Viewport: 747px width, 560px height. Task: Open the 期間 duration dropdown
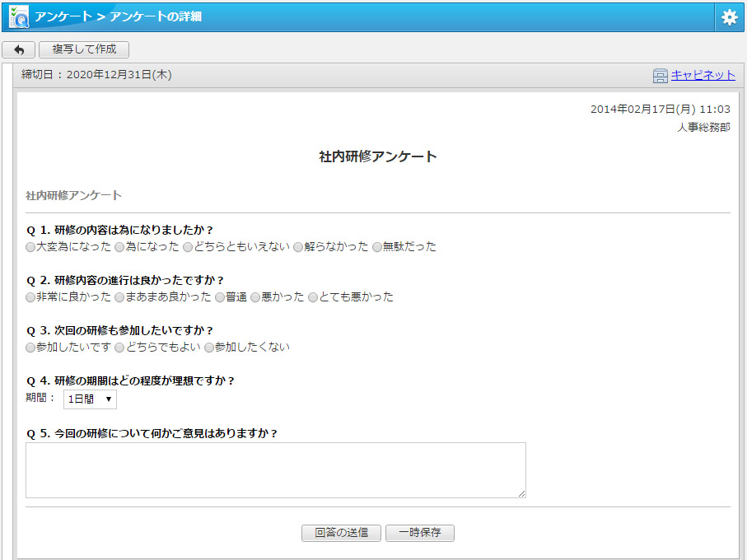pos(90,399)
